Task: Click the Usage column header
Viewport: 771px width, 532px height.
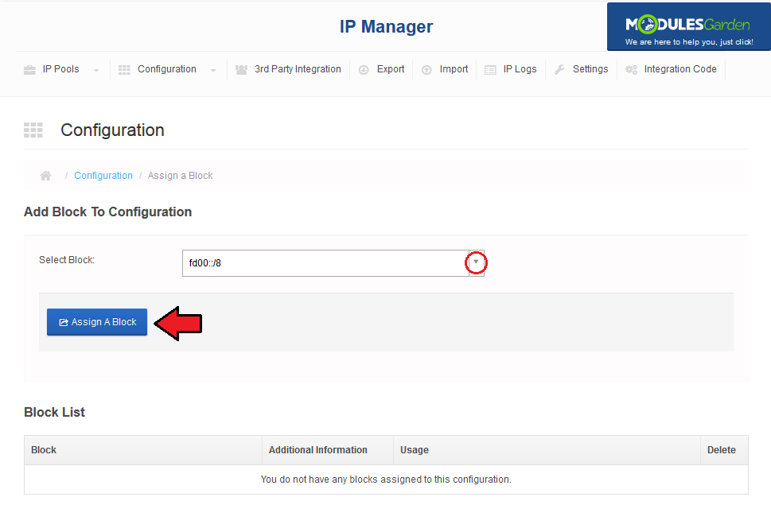Action: (x=414, y=450)
